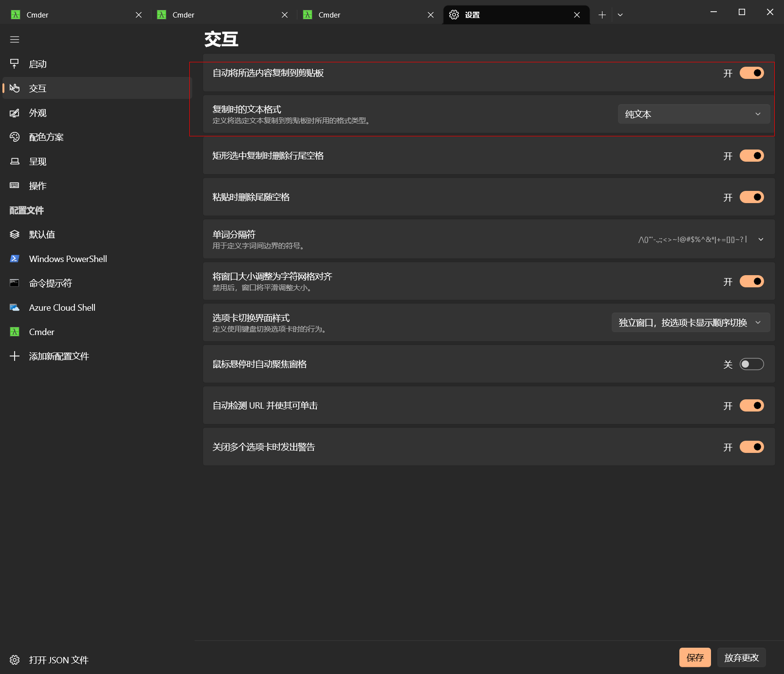Open the 纯文本 copy format dropdown

pos(693,114)
